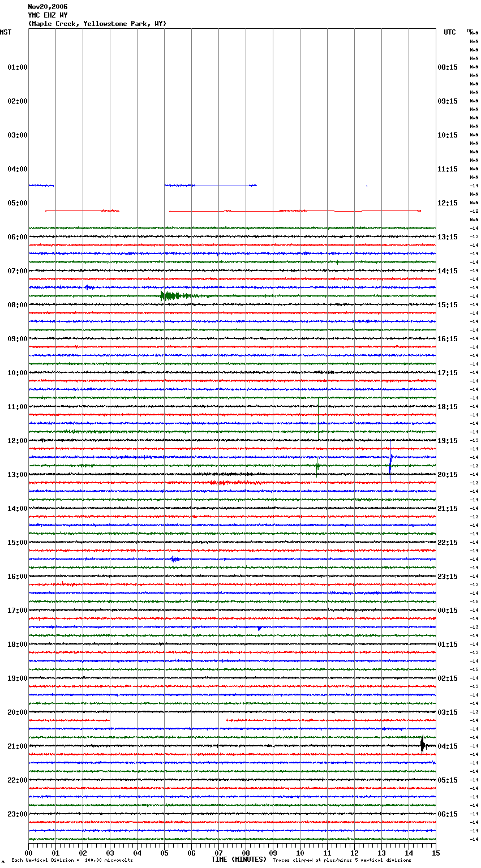Viewport: 481px width, 868px height.
Task: Click the black spike on the 21:00 trace
Action: tap(423, 745)
